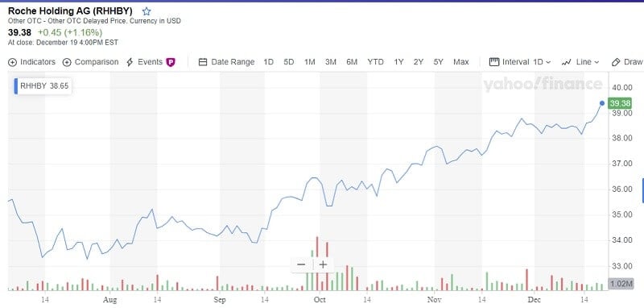Image resolution: width=644 pixels, height=308 pixels.
Task: Zoom in the chart with plus button
Action: (323, 264)
